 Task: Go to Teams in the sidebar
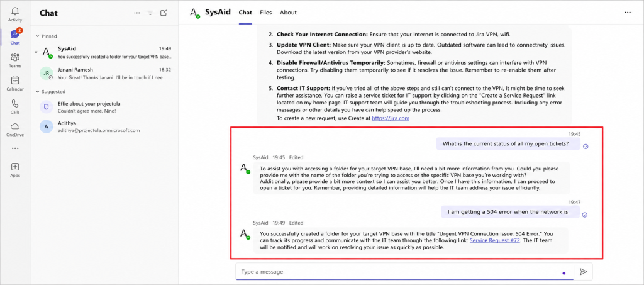15,60
